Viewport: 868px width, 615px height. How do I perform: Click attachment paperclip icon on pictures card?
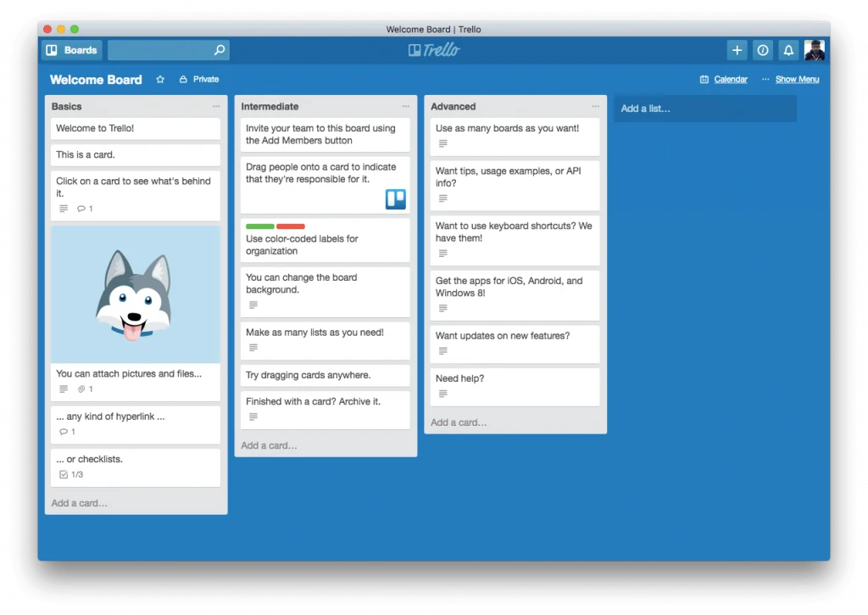point(81,389)
